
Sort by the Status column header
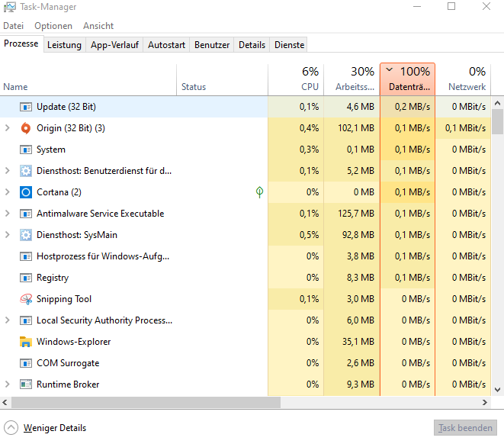point(222,80)
